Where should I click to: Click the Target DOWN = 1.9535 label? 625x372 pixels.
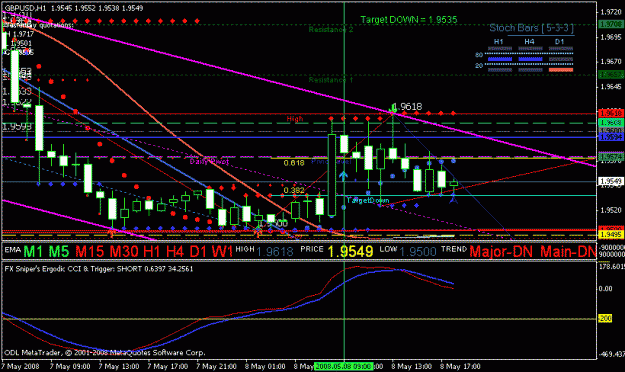click(x=409, y=20)
